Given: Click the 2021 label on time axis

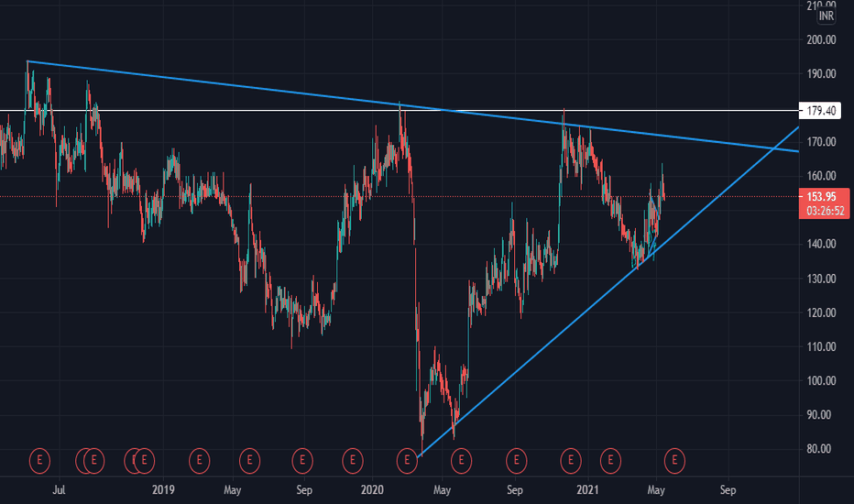Looking at the screenshot, I should click(588, 490).
